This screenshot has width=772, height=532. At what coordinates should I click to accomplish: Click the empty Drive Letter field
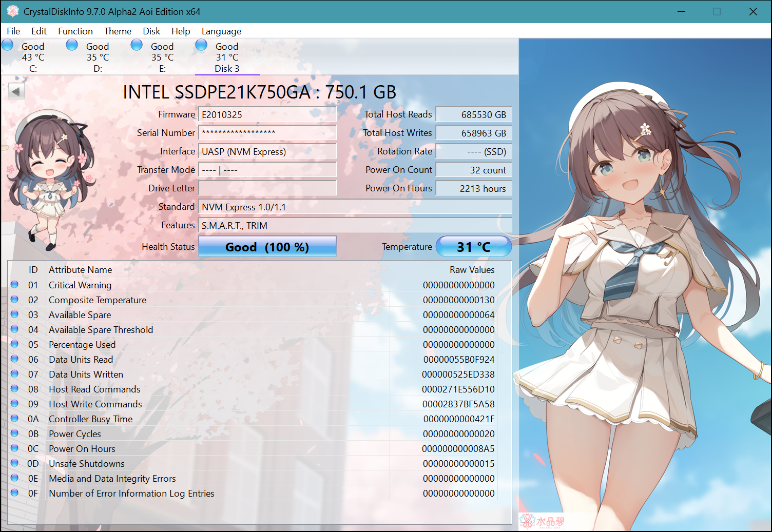point(267,188)
